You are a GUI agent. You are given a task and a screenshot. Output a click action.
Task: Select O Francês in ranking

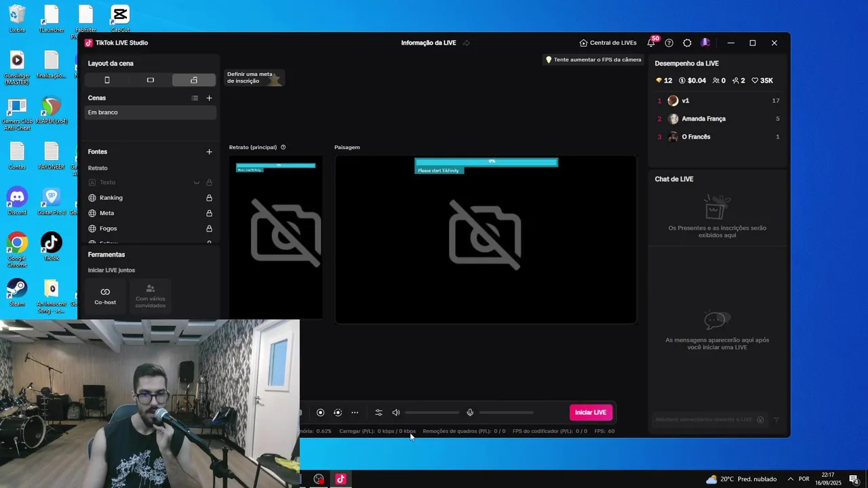(x=718, y=137)
